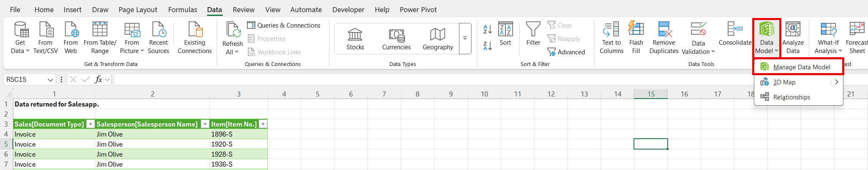Screen dimensions: 868x170
Task: Open Queries & Connections pane
Action: [x=284, y=25]
